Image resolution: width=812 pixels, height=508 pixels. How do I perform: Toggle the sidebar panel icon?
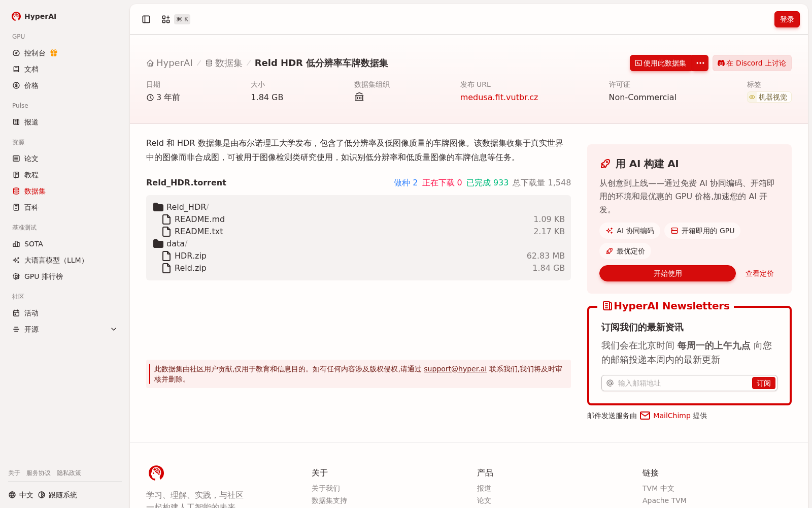[146, 19]
